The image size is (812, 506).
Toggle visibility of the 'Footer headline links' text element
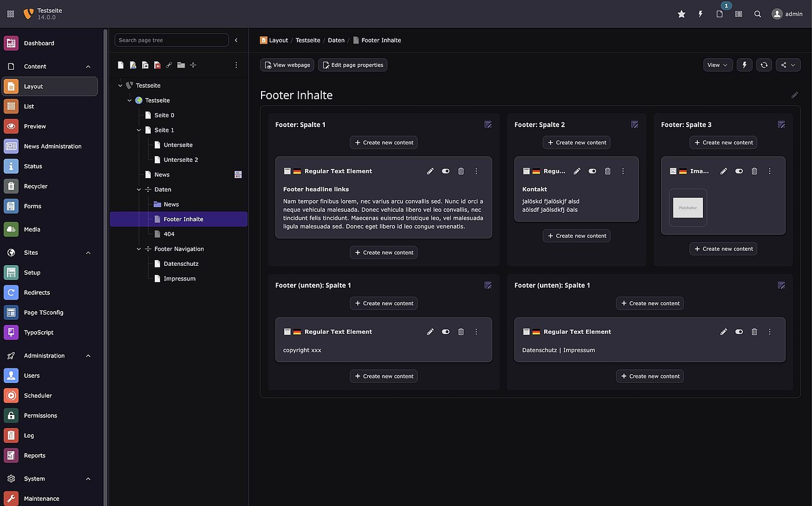(445, 171)
